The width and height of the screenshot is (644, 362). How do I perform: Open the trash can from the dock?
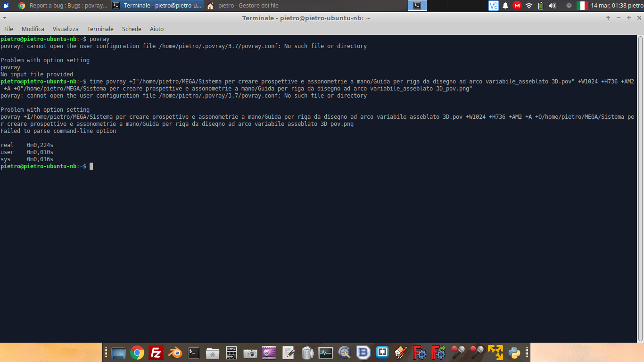coord(307,353)
